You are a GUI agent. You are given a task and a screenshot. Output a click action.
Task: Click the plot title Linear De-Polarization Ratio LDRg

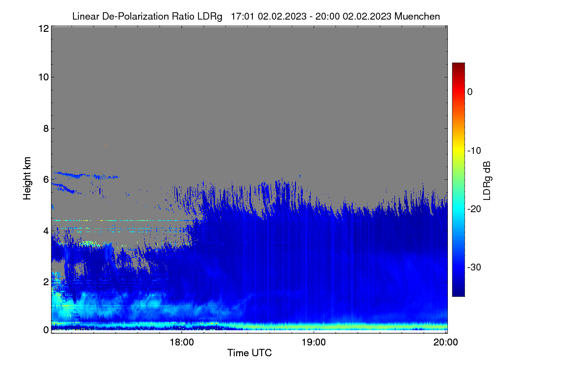(x=147, y=16)
